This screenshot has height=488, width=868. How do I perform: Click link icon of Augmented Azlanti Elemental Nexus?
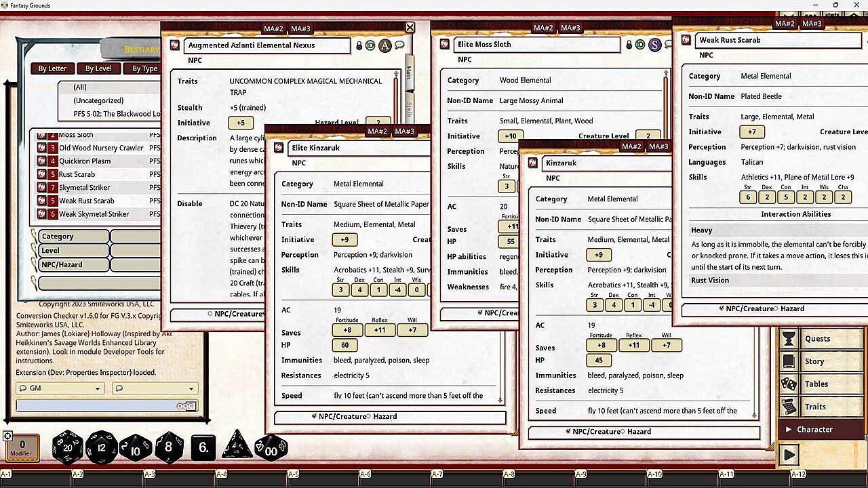pyautogui.click(x=175, y=45)
